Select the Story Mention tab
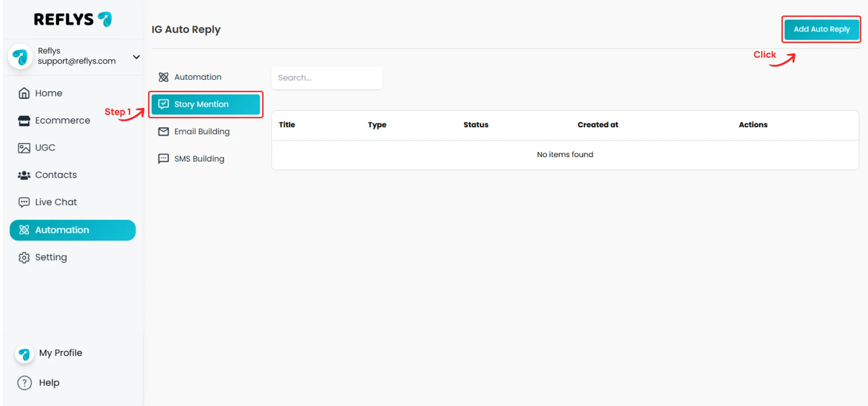The image size is (868, 406). click(x=205, y=104)
